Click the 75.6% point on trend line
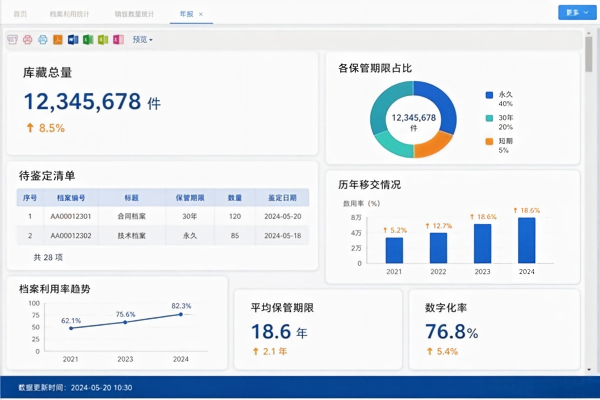The width and height of the screenshot is (600, 400). click(x=125, y=322)
